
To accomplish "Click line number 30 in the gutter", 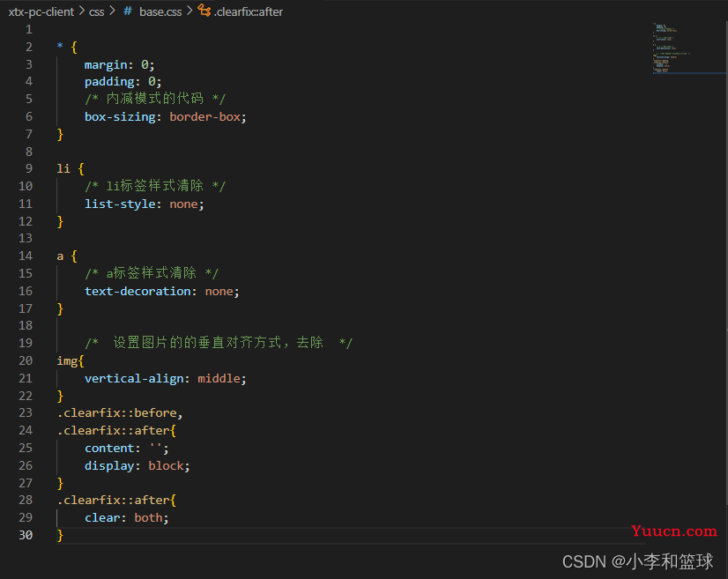I will (26, 535).
